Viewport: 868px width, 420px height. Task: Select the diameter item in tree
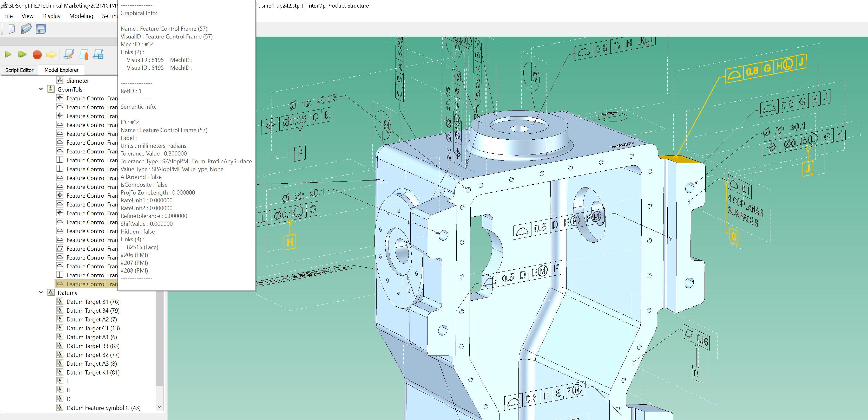[77, 81]
